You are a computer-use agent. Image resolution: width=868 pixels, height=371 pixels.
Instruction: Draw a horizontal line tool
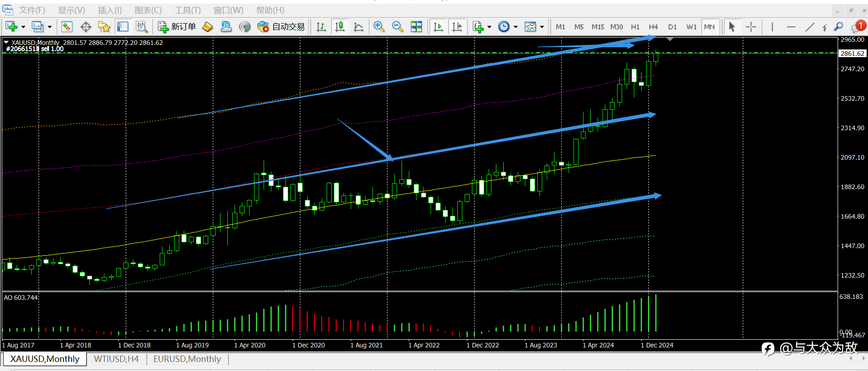791,27
